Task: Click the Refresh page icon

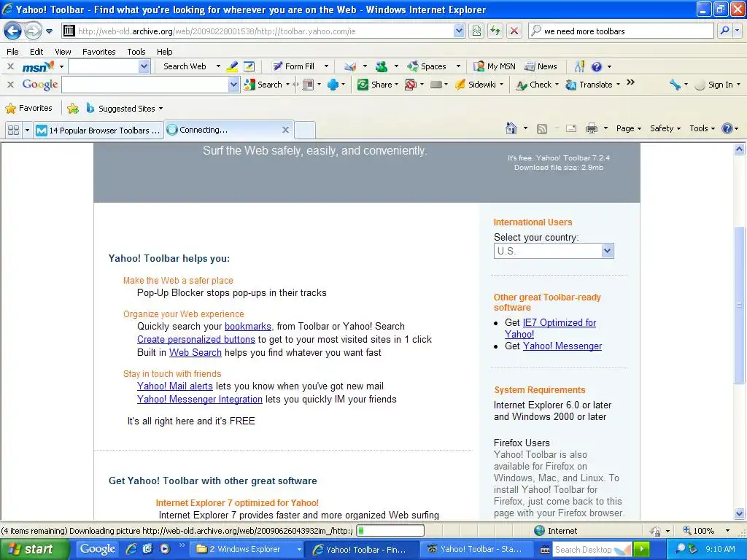Action: (495, 31)
